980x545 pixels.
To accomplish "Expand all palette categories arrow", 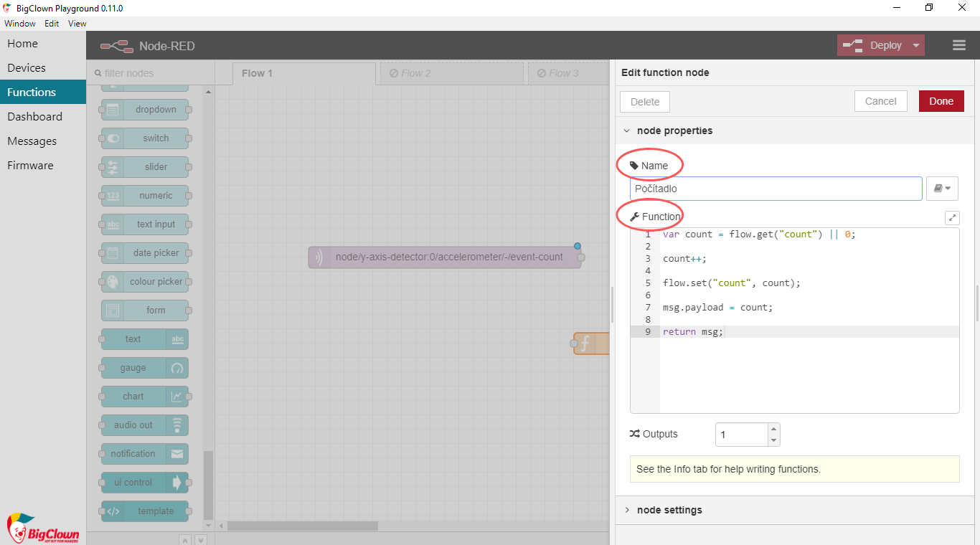I will point(201,540).
